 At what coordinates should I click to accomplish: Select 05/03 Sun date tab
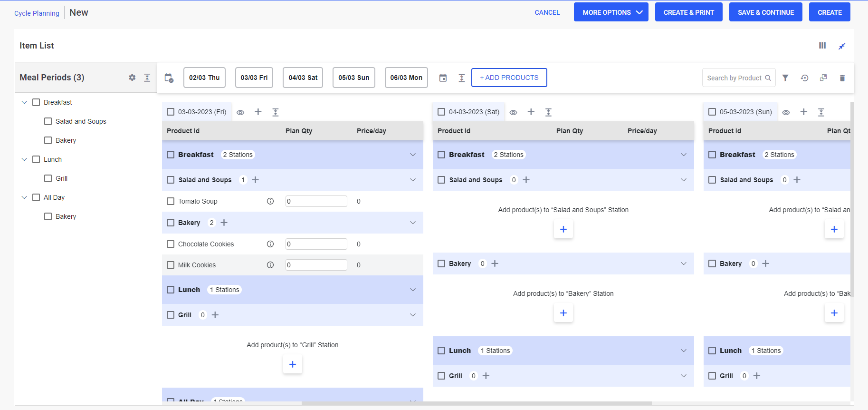click(x=354, y=78)
